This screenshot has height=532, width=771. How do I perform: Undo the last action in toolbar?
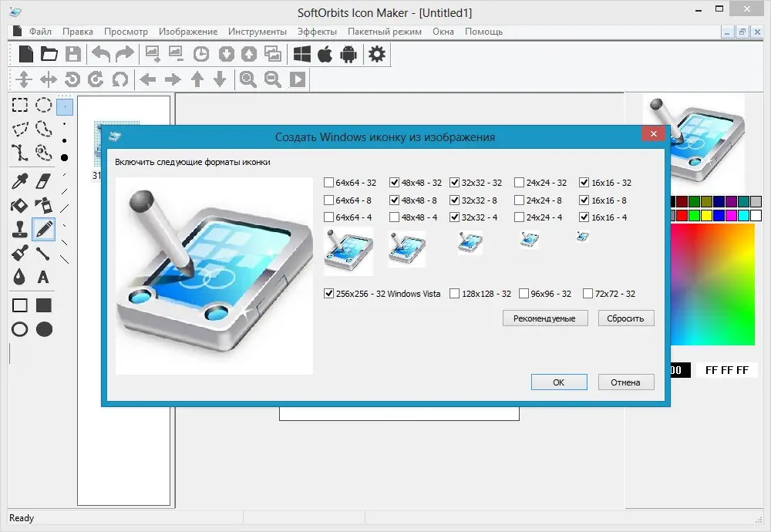(101, 54)
